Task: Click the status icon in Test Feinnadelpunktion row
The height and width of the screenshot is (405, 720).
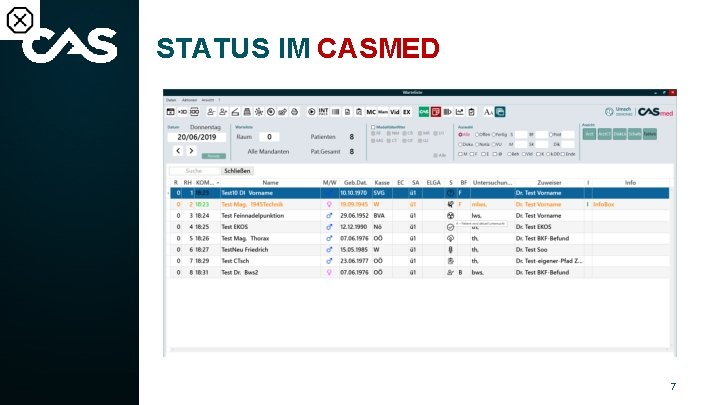Action: coord(450,216)
